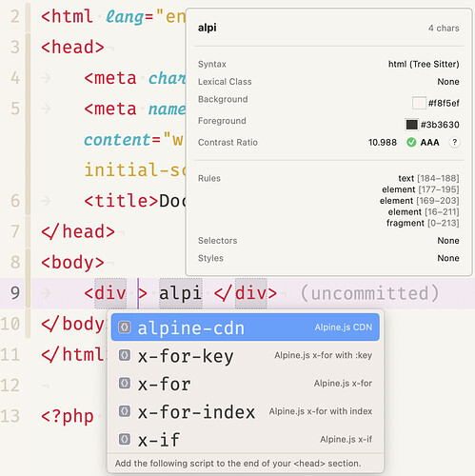Choose x-for-key from completion list
This screenshot has width=475, height=476.
[246, 355]
